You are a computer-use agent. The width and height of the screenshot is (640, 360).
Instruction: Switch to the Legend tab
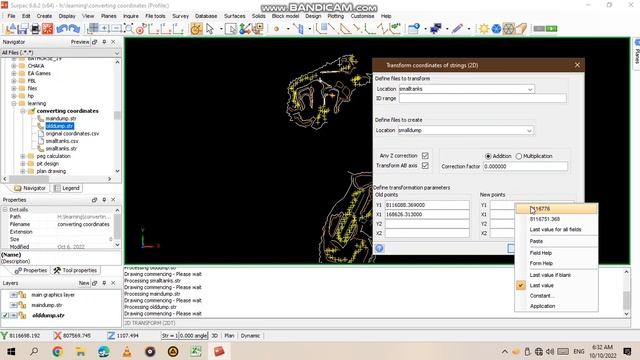coord(67,188)
